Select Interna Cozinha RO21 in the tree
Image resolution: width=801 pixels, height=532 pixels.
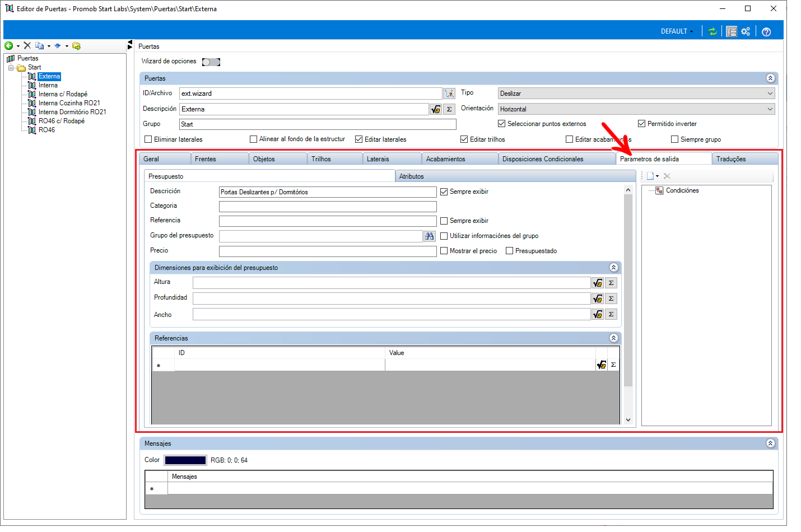(69, 103)
